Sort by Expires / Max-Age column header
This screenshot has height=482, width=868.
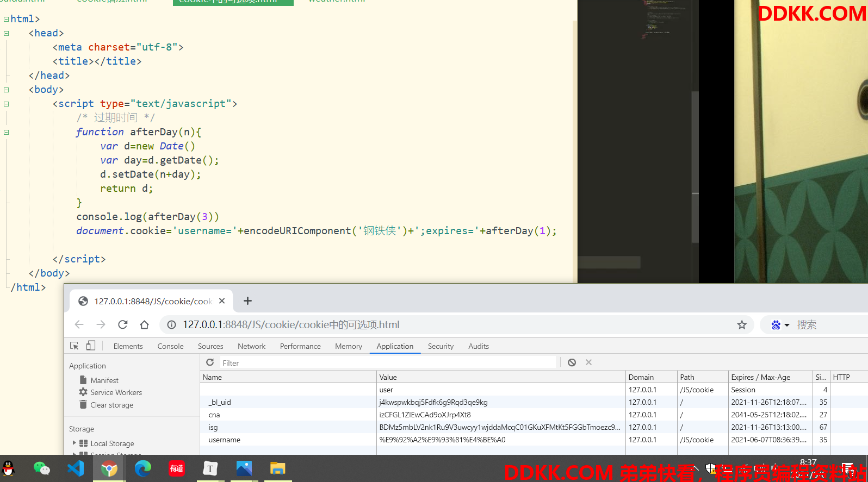point(771,377)
